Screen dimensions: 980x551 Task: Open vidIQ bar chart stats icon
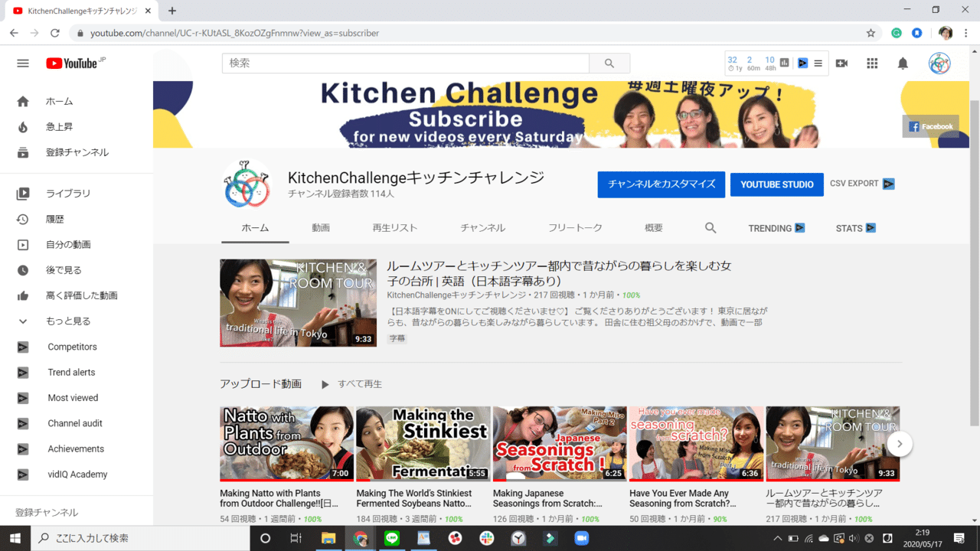(x=785, y=64)
